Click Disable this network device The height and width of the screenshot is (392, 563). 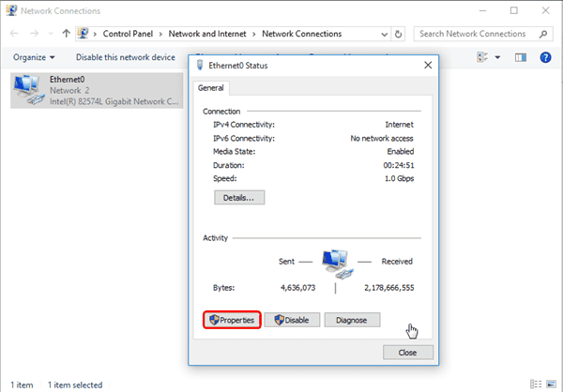pos(126,57)
